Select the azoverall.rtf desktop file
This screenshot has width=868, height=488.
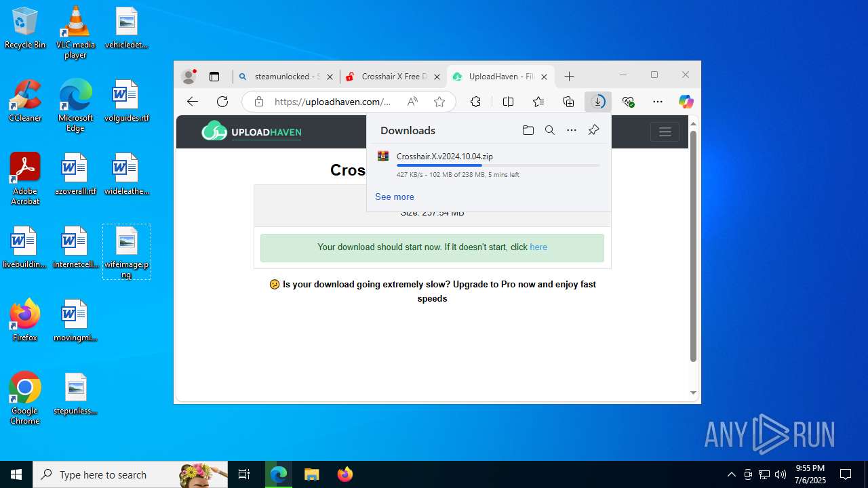point(75,174)
